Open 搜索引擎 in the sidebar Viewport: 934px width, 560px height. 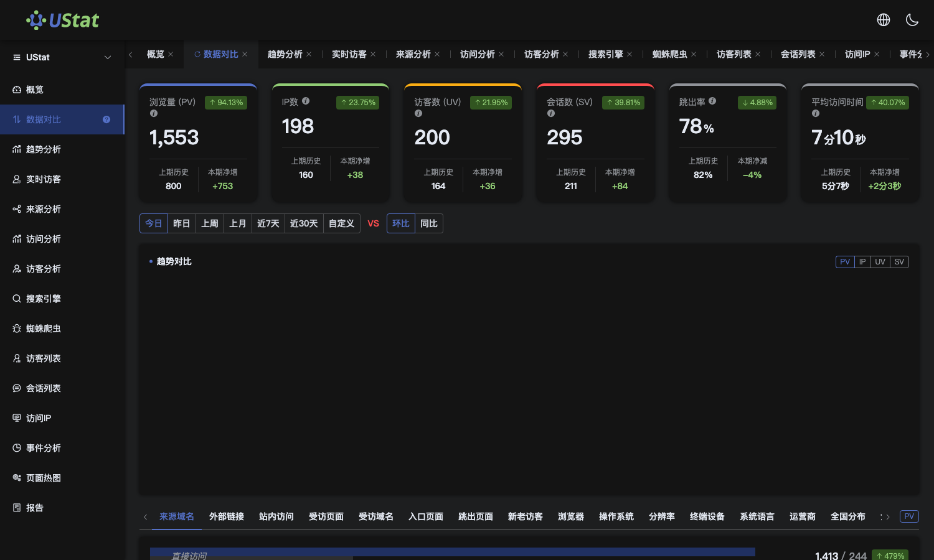[62, 299]
